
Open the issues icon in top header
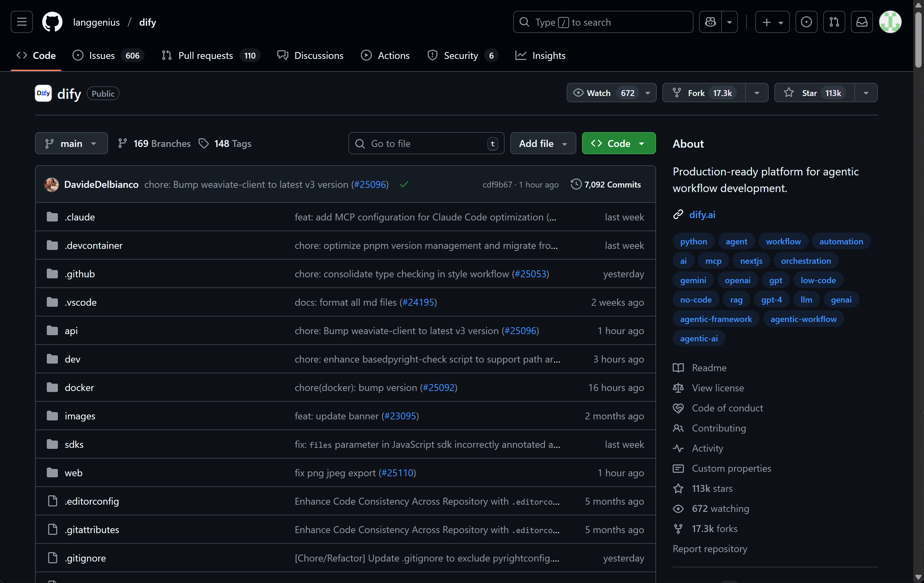tap(806, 22)
